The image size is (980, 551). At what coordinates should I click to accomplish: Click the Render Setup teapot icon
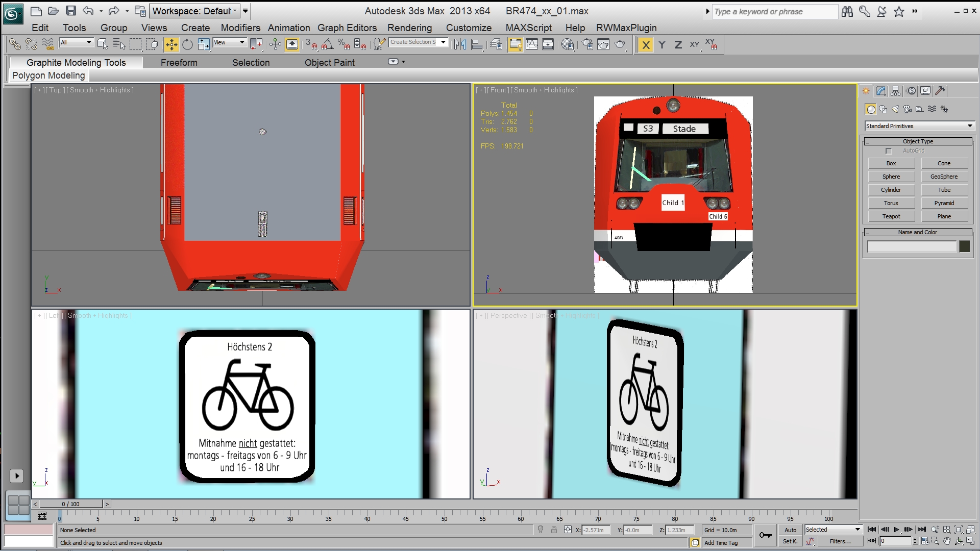[x=587, y=45]
